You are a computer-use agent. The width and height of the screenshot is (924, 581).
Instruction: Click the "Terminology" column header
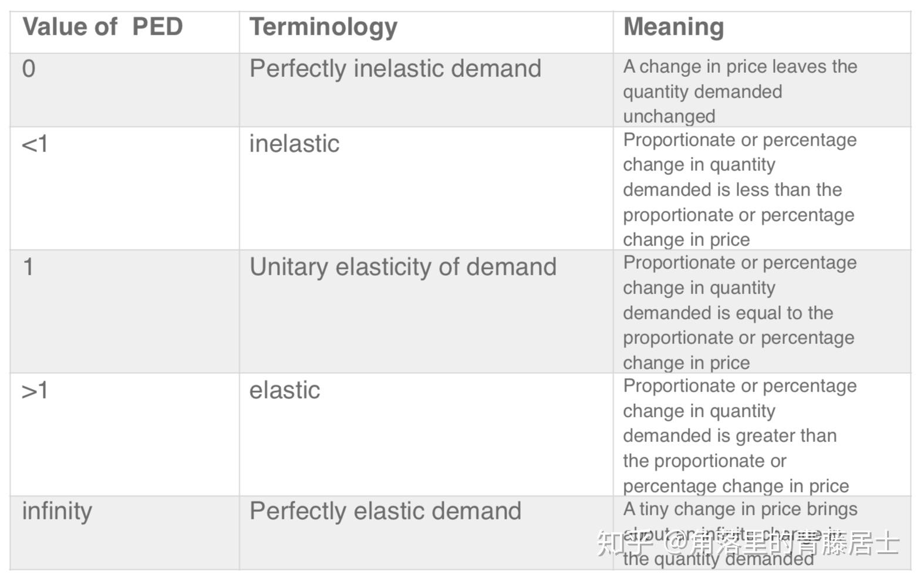point(323,27)
